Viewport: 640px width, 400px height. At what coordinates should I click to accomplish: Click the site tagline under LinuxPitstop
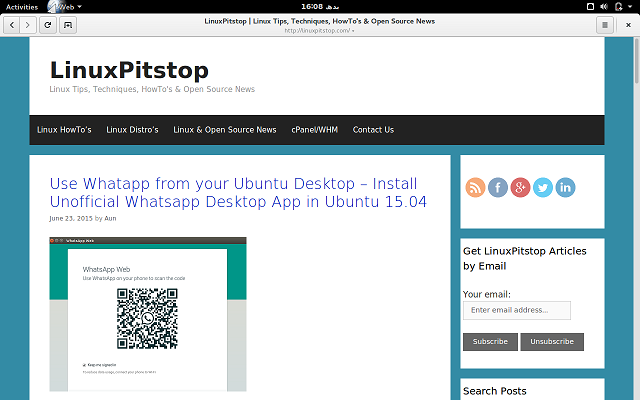tap(152, 89)
